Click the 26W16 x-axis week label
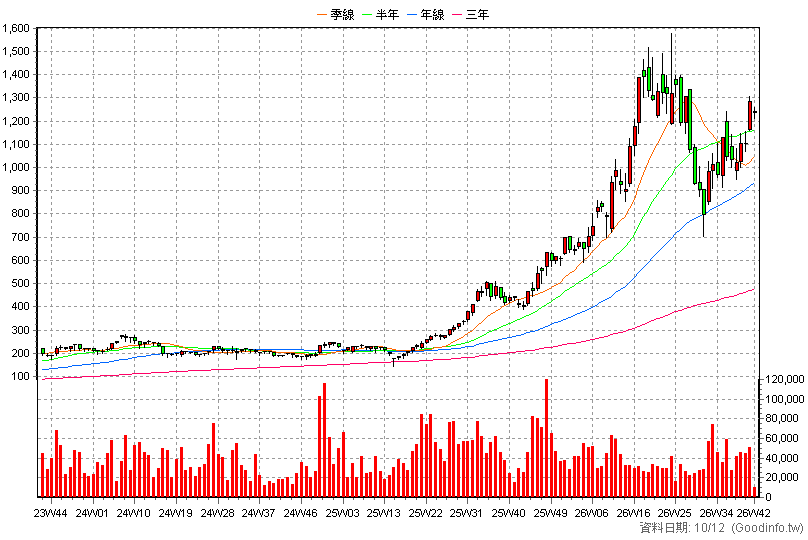The image size is (808, 540). (633, 513)
